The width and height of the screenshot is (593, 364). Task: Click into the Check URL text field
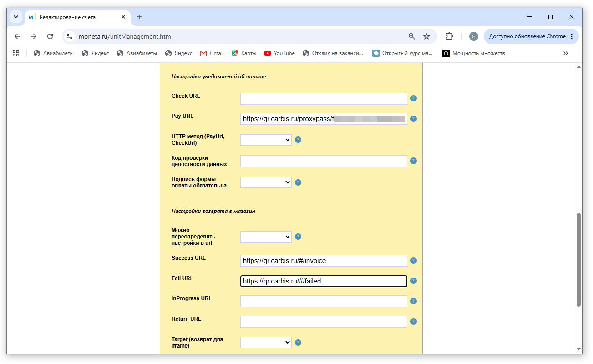[x=324, y=99]
